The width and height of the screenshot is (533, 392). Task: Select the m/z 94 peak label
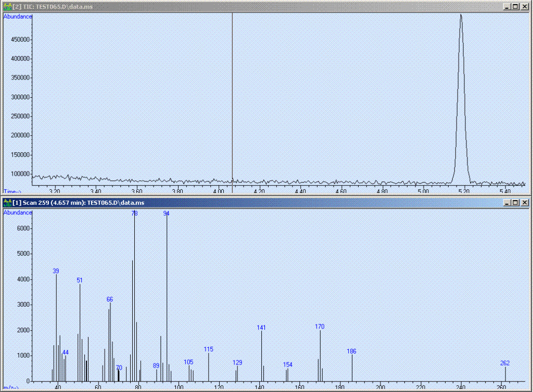[167, 214]
